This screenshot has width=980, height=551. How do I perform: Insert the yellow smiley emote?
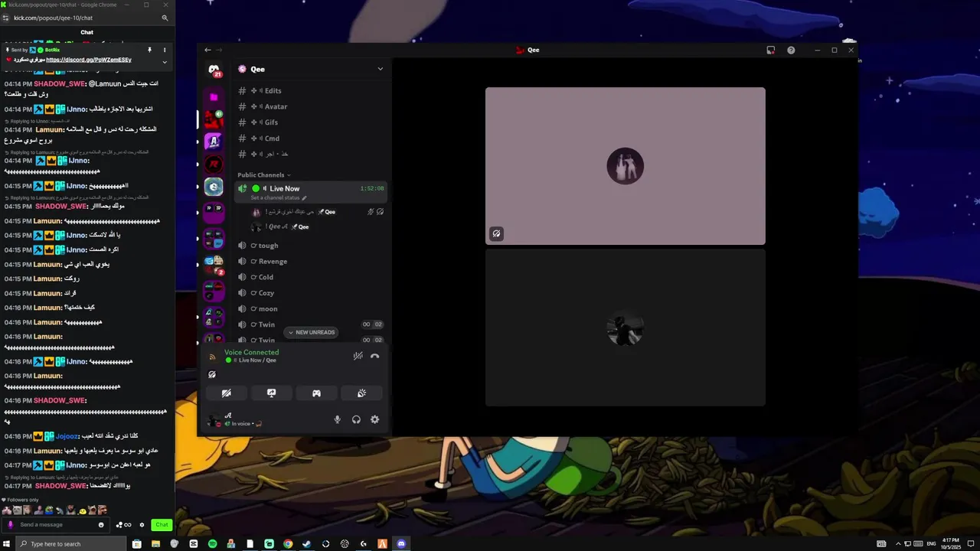[81, 510]
